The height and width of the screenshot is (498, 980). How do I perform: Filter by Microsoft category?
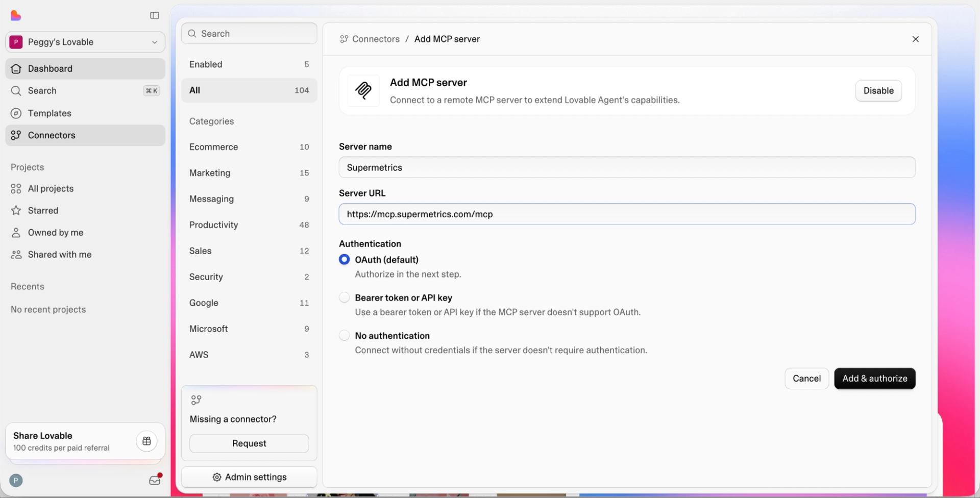tap(249, 329)
